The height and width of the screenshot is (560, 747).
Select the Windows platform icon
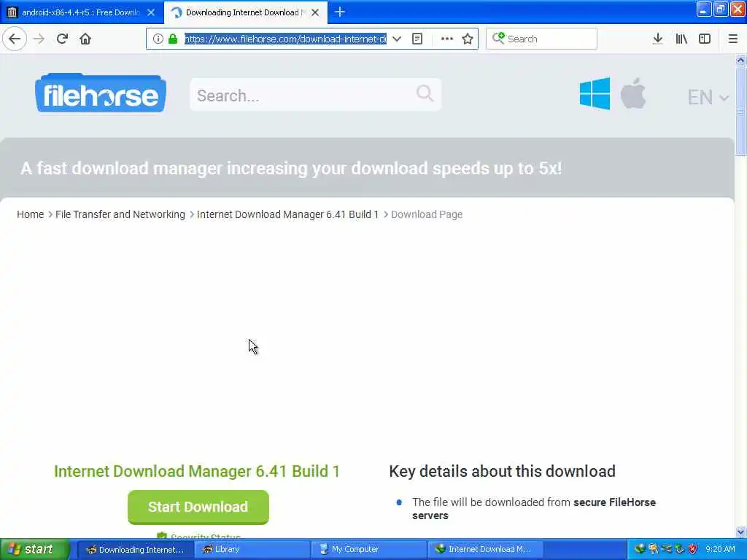595,94
